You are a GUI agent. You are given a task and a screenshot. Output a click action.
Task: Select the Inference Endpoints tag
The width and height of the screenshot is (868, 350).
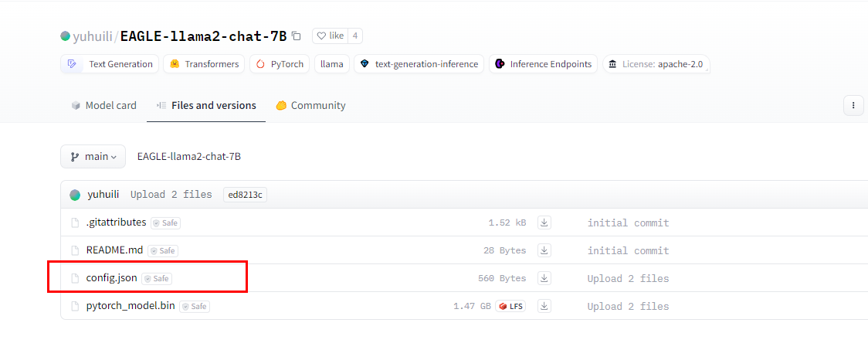543,63
